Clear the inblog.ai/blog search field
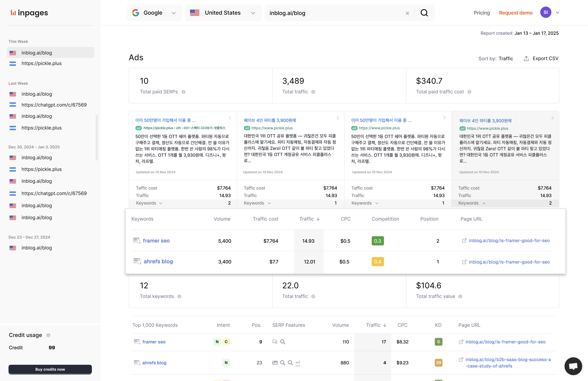 click(407, 13)
